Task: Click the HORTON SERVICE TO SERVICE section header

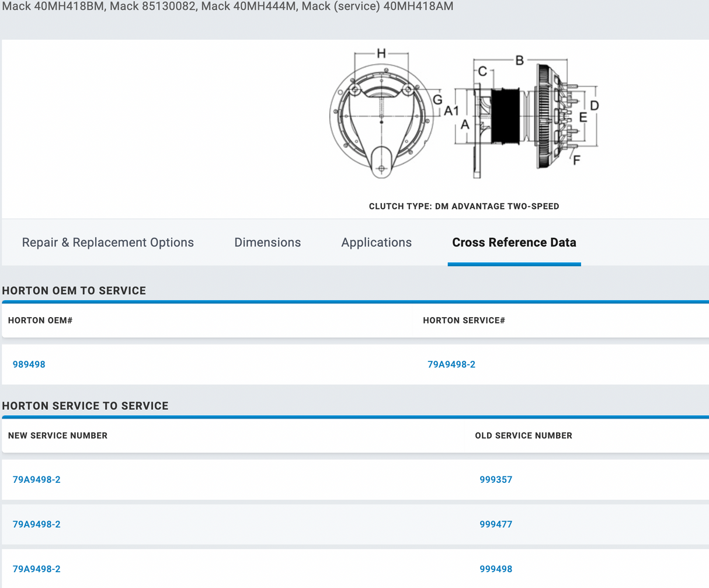Action: tap(85, 405)
